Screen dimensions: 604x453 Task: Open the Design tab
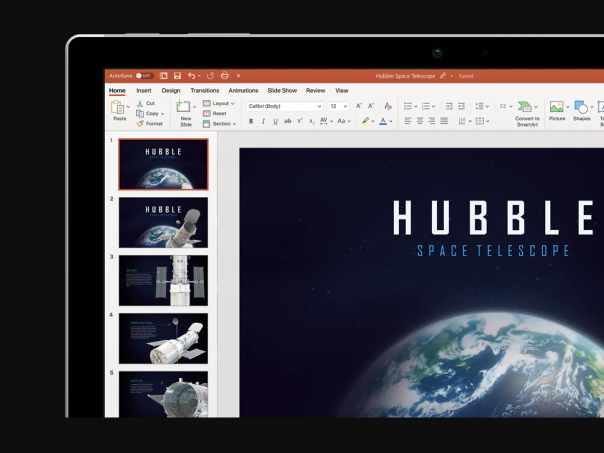(171, 91)
